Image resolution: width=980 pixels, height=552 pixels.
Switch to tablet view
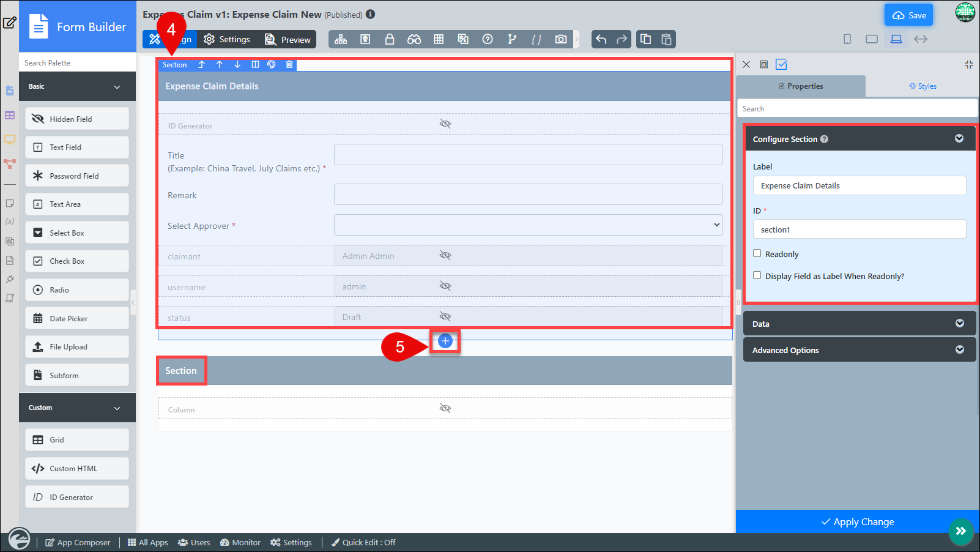click(872, 39)
